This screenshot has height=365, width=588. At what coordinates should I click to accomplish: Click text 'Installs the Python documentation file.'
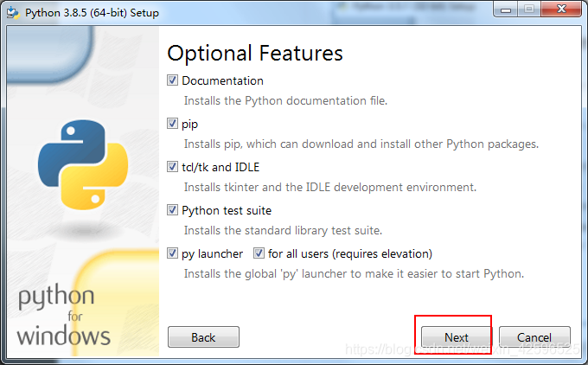(x=285, y=101)
